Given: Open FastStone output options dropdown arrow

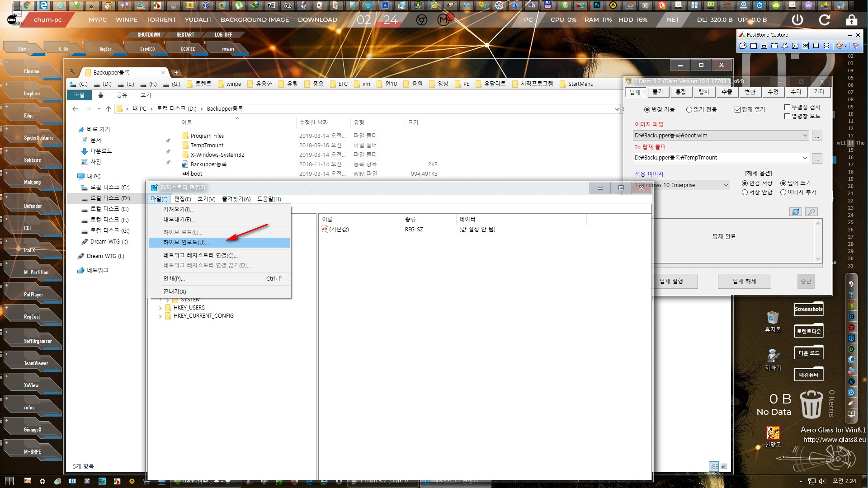Looking at the screenshot, I should coord(845,46).
